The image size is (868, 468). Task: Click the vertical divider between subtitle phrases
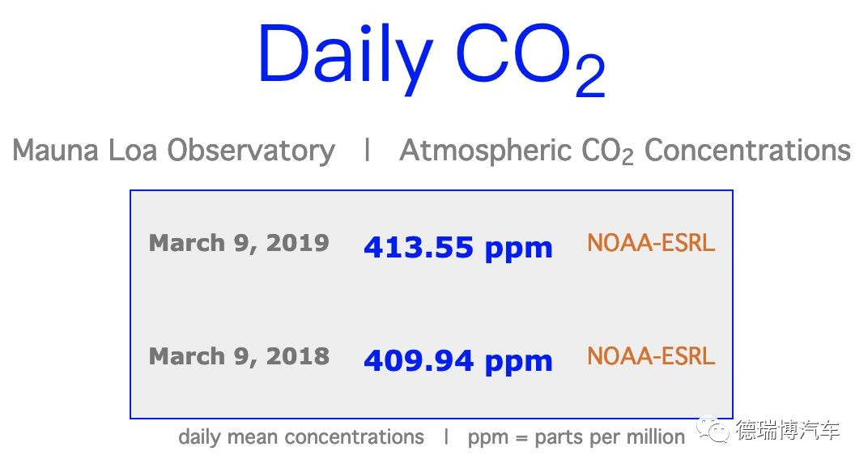click(x=368, y=150)
